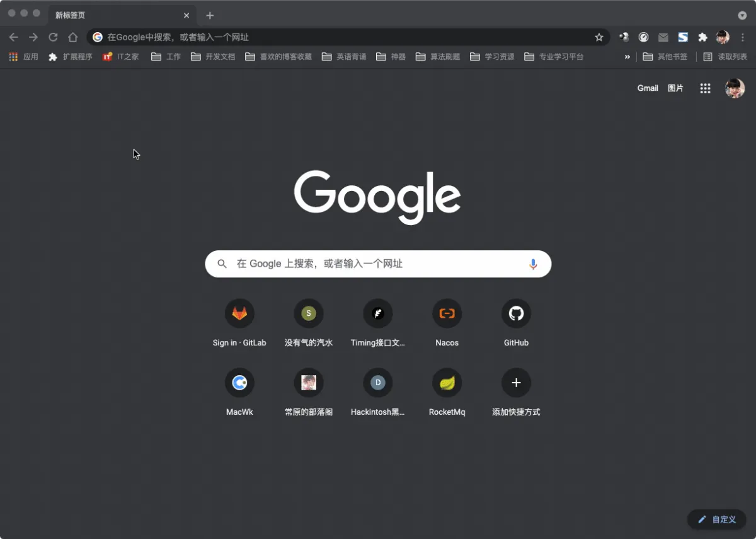Click the RocketMq shortcut
This screenshot has height=539, width=756.
pyautogui.click(x=447, y=383)
